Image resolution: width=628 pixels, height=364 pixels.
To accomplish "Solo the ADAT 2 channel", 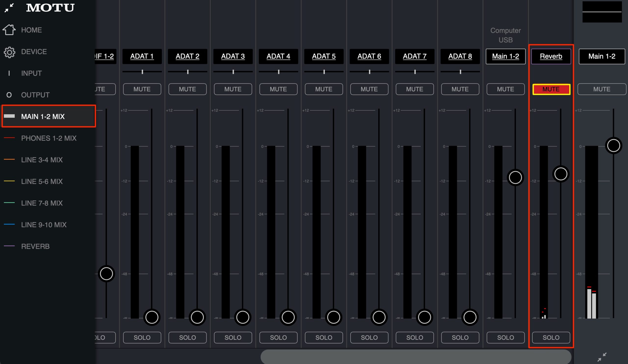I will tap(187, 338).
